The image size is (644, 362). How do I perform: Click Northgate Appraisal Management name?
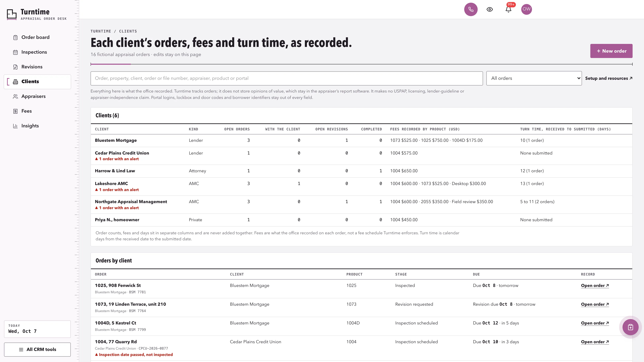pyautogui.click(x=131, y=202)
